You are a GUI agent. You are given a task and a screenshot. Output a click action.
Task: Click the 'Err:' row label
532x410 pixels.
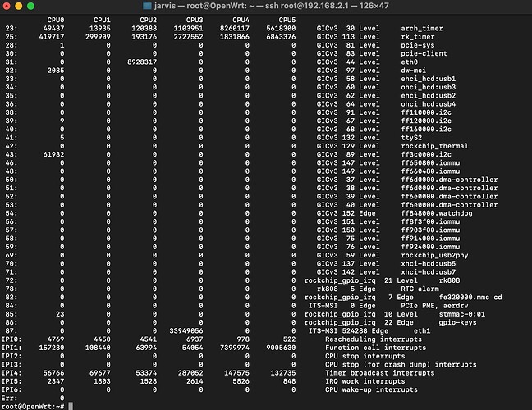pos(9,399)
